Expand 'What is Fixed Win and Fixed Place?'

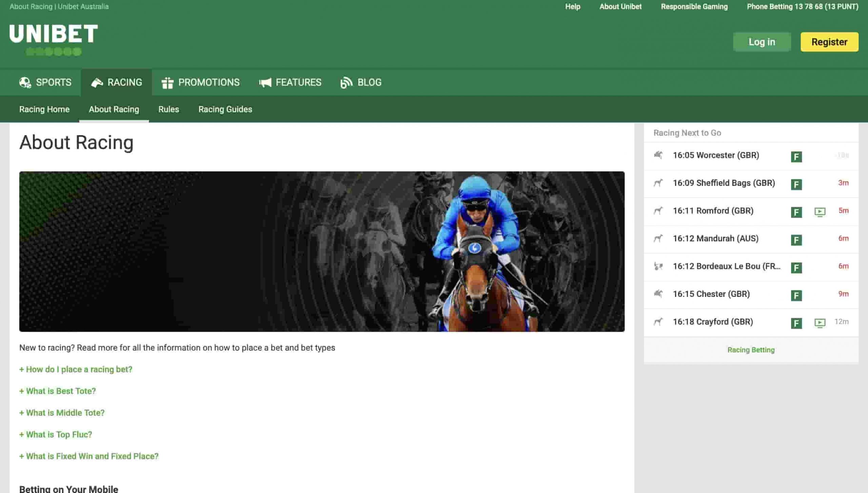89,456
